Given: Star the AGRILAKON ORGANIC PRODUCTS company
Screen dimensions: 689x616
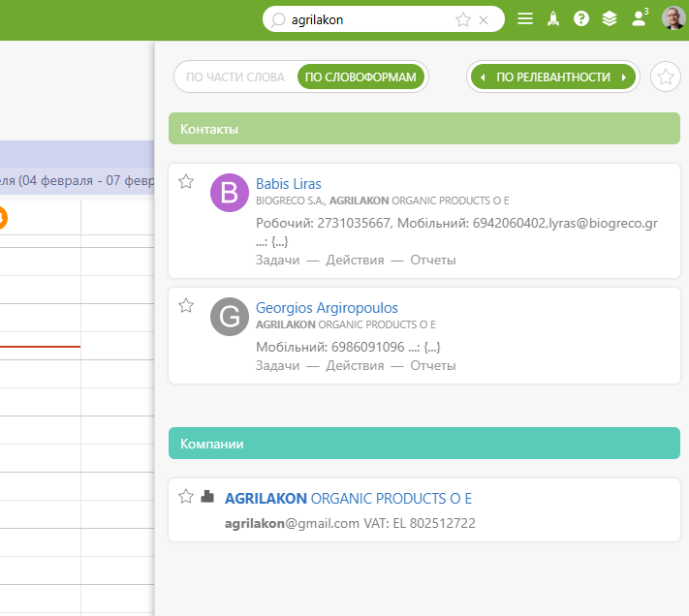Looking at the screenshot, I should [186, 496].
